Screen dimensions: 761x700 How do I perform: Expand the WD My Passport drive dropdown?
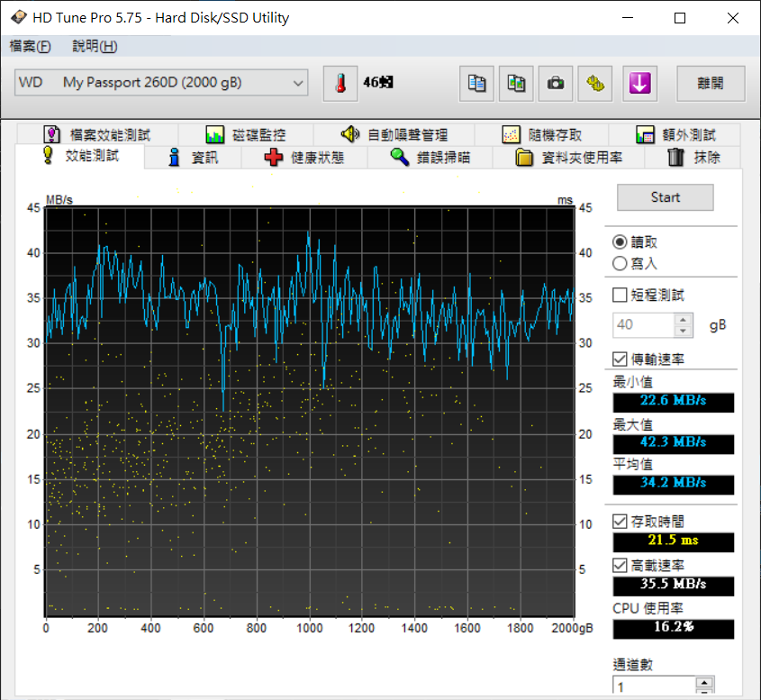point(161,83)
